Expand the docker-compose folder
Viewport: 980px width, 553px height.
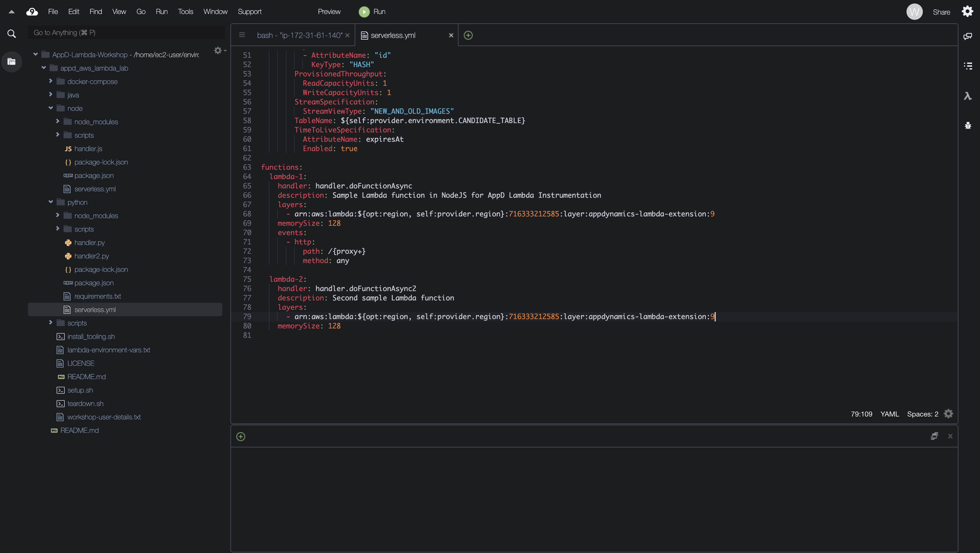[50, 81]
